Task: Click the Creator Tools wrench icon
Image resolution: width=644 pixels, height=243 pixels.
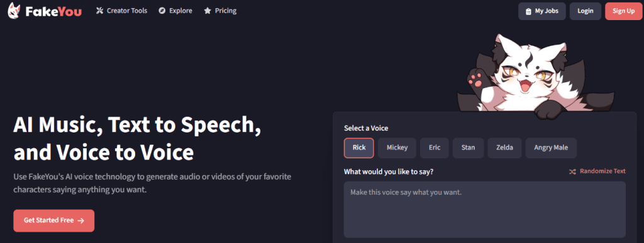Action: [x=99, y=11]
